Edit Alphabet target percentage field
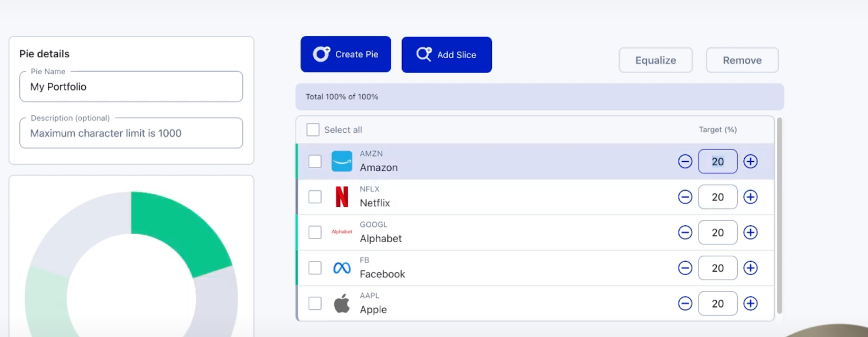Viewport: 868px width, 337px height. pos(718,232)
